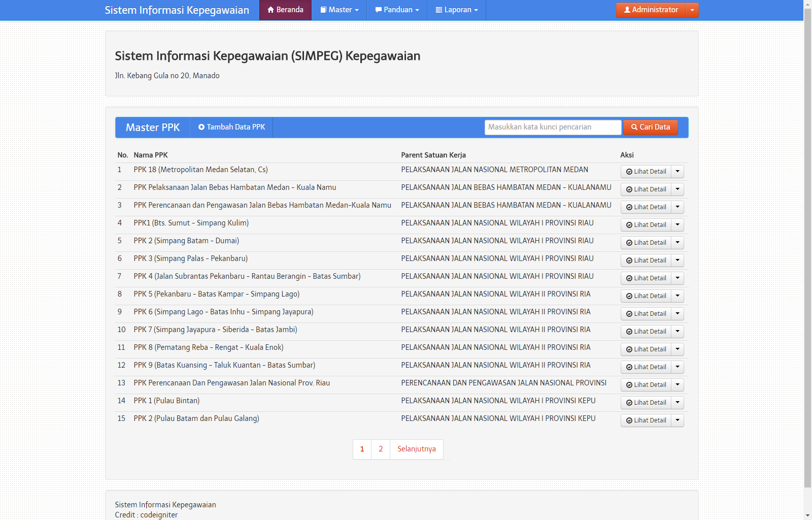The image size is (812, 520).
Task: Click the Selanjutnya next page link
Action: point(416,449)
